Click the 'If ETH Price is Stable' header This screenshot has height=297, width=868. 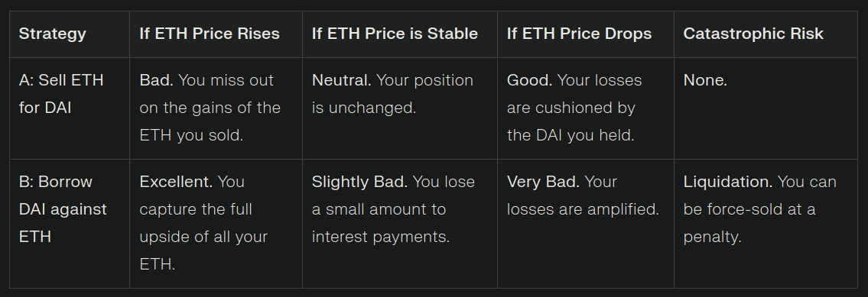click(395, 34)
